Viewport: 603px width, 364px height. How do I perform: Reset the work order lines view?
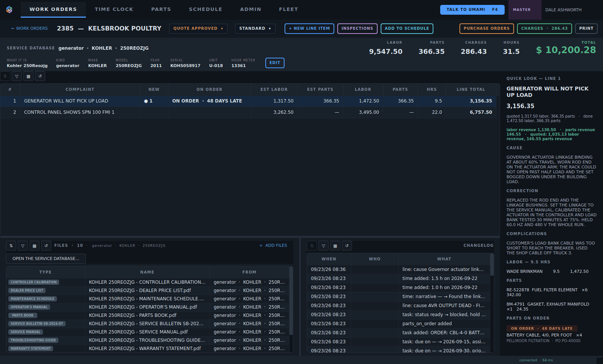[x=40, y=76]
